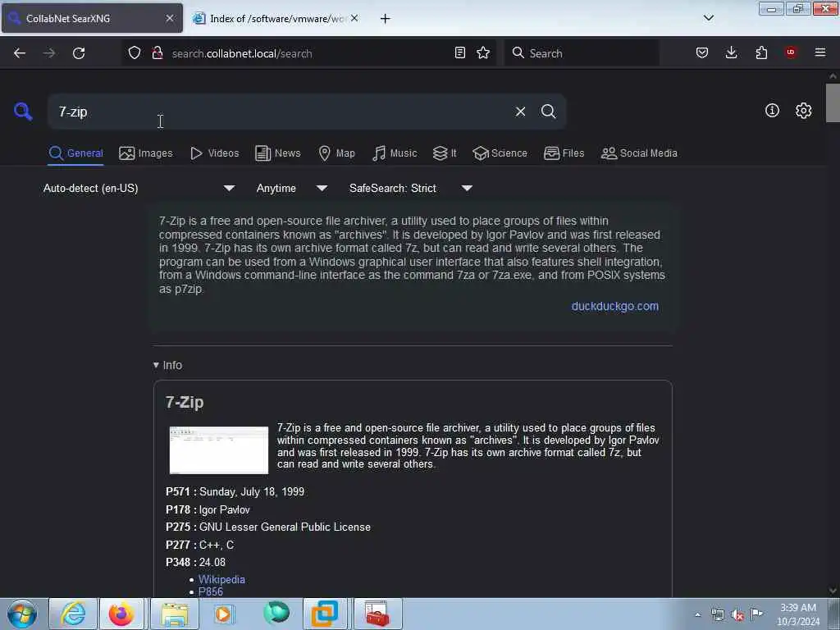Open the Auto-detect (en-US) language dropdown
840x630 pixels.
pyautogui.click(x=139, y=188)
